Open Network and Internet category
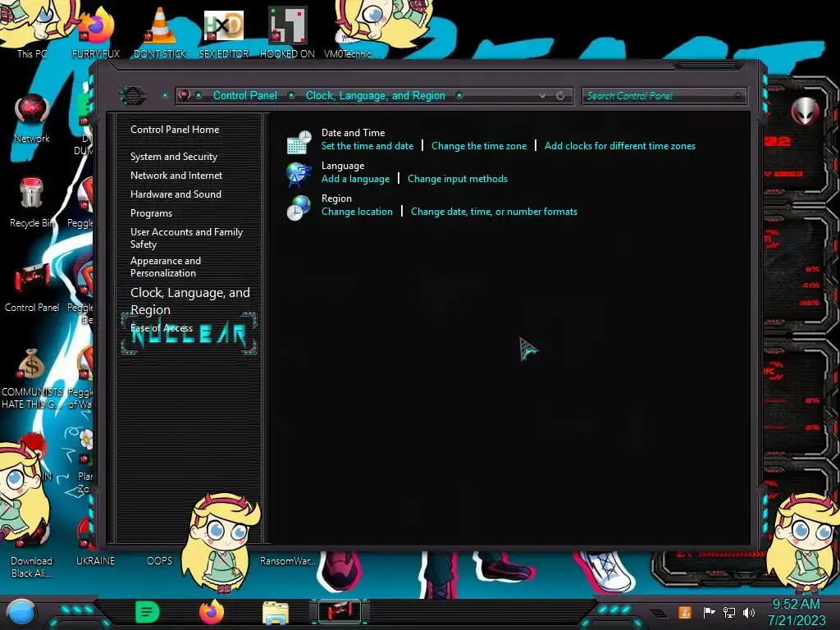This screenshot has height=630, width=840. (x=176, y=176)
